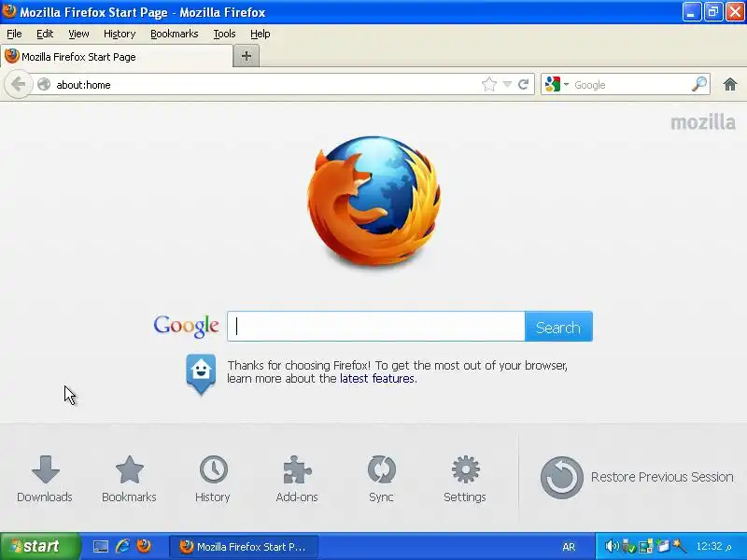Screen dimensions: 747x560
Task: Open Add-ons via the puzzle piece icon
Action: pos(297,469)
